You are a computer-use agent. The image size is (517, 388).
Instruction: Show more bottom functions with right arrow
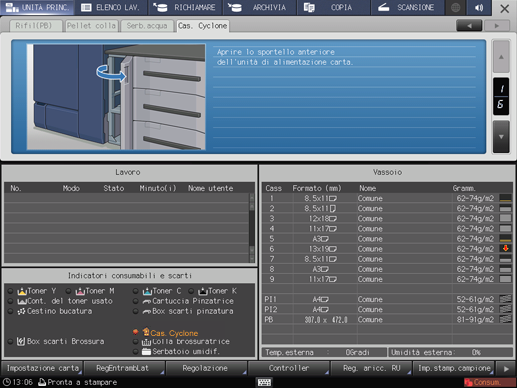point(506,369)
